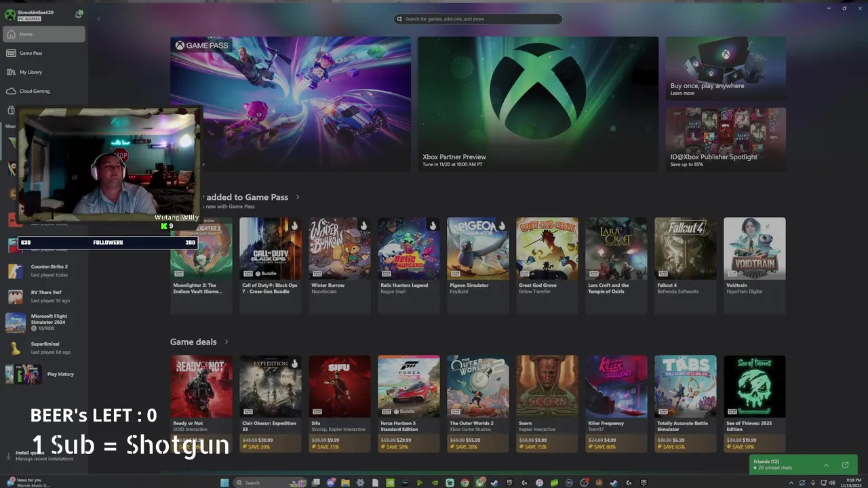
Task: Open Sea of Thieves 2025 Edition deal
Action: pyautogui.click(x=754, y=403)
